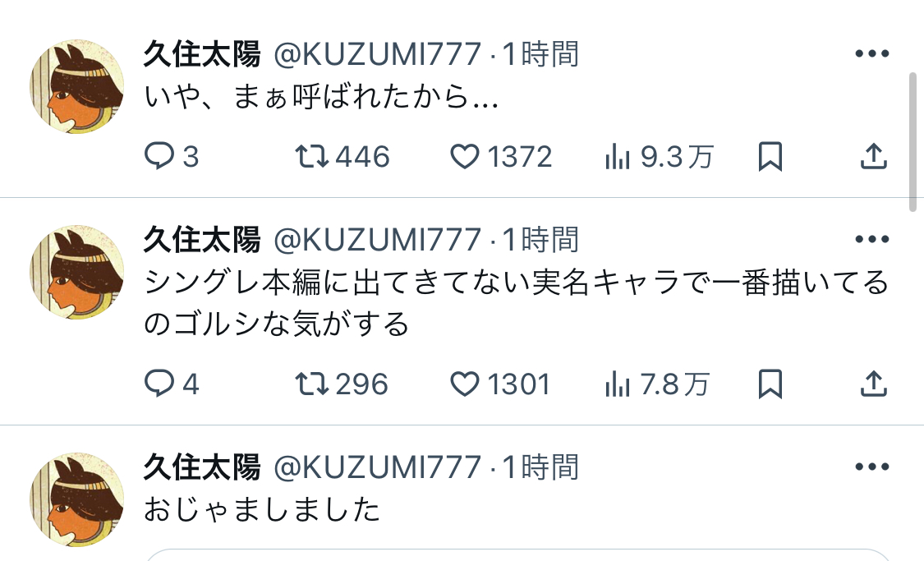Bookmark the いや、まぁ呼ばれたから tweet
The height and width of the screenshot is (561, 924).
(x=770, y=156)
